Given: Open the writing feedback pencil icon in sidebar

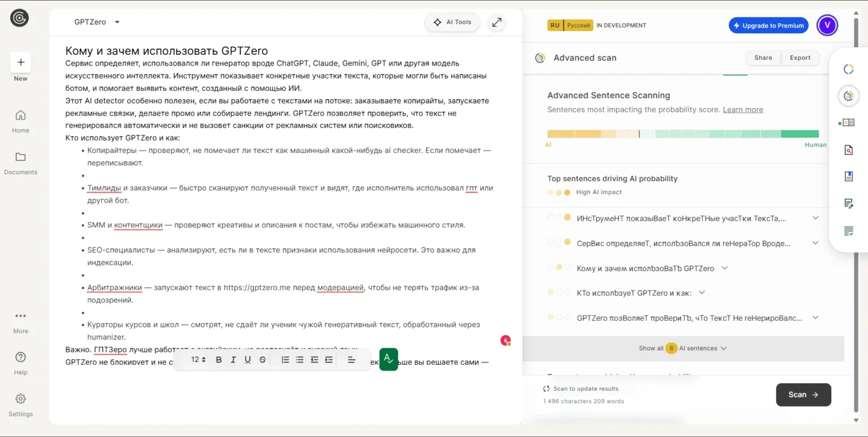Looking at the screenshot, I should click(848, 203).
